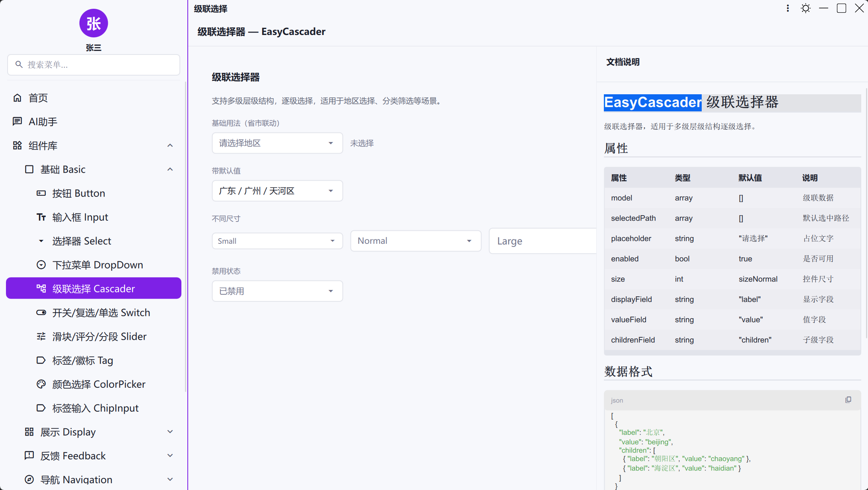
Task: Click the toggle icon beside Switch
Action: [41, 313]
